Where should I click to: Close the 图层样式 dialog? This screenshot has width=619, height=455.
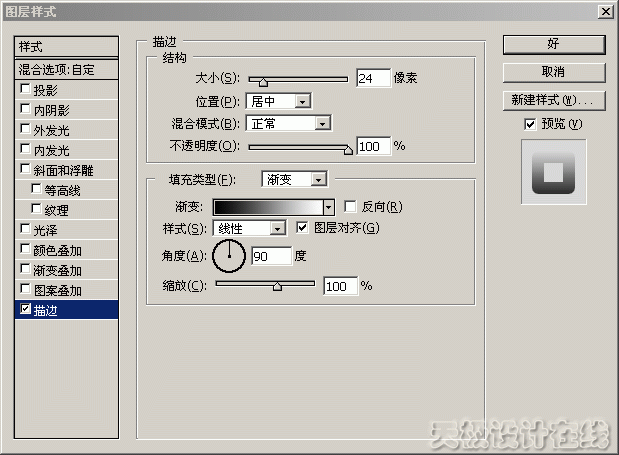click(606, 11)
